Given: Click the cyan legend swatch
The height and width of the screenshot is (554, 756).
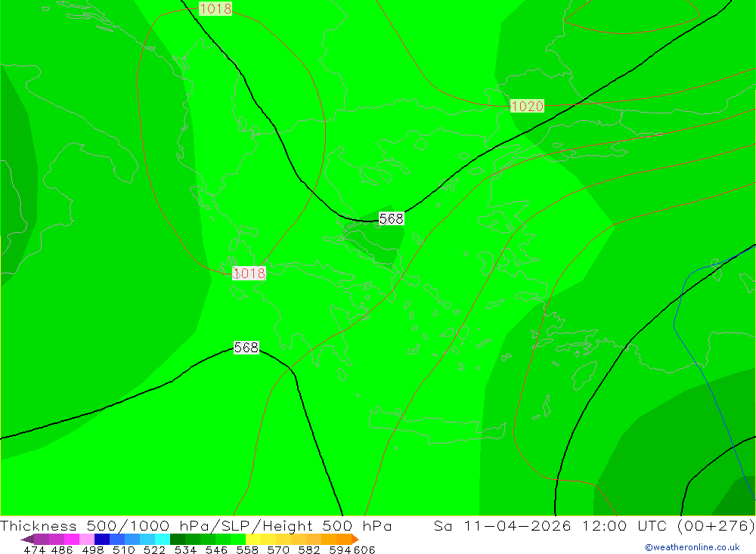Looking at the screenshot, I should (x=163, y=539).
